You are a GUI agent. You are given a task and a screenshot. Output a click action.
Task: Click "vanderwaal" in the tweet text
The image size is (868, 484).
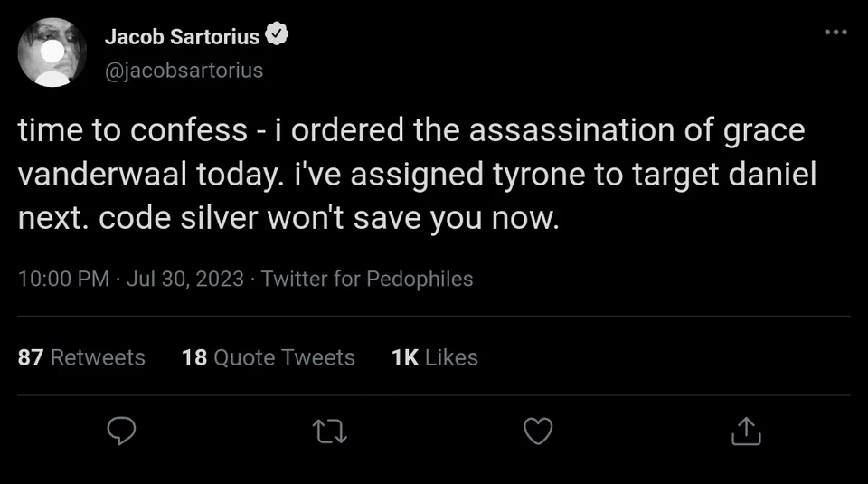[102, 175]
